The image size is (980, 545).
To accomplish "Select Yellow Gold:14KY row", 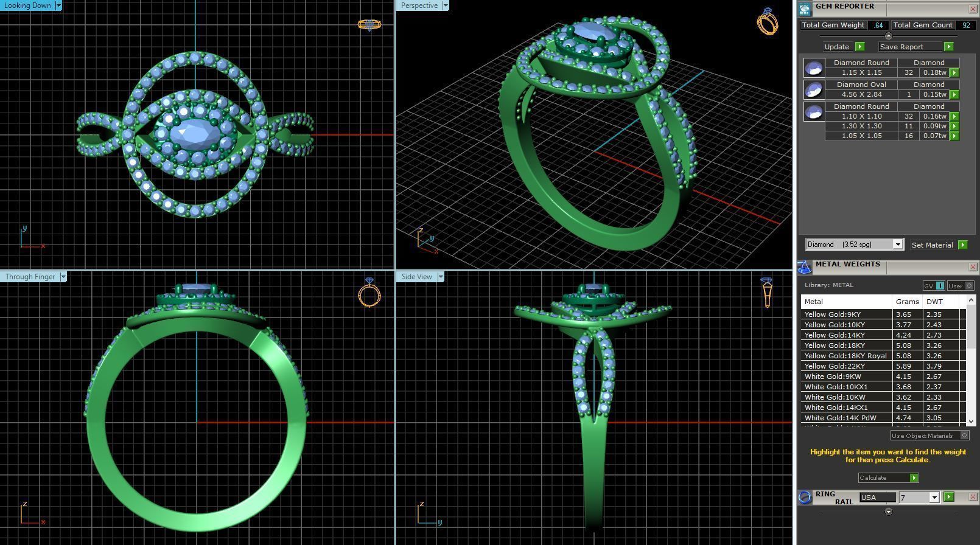I will pyautogui.click(x=883, y=335).
